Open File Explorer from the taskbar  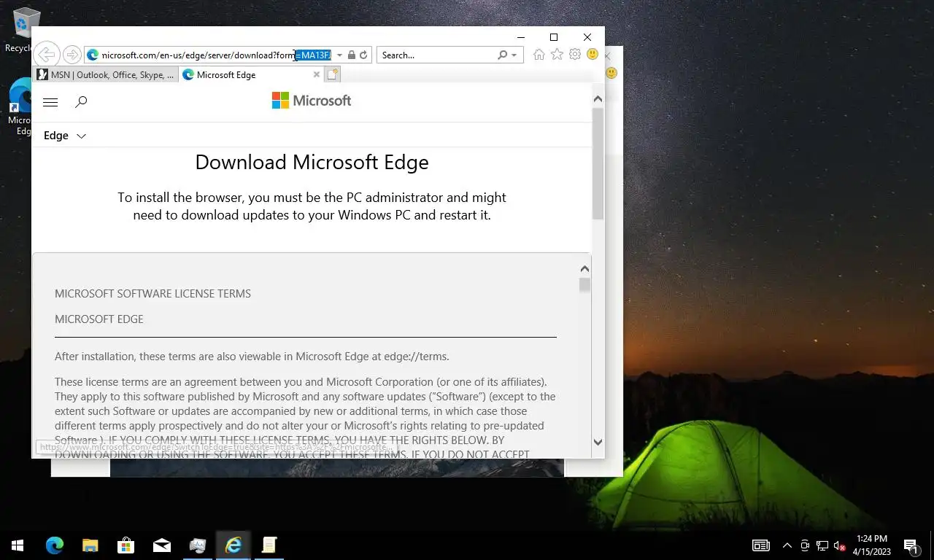(x=90, y=545)
